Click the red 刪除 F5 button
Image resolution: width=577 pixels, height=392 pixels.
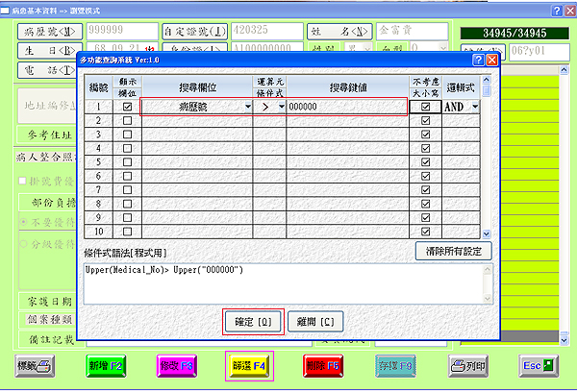click(320, 366)
